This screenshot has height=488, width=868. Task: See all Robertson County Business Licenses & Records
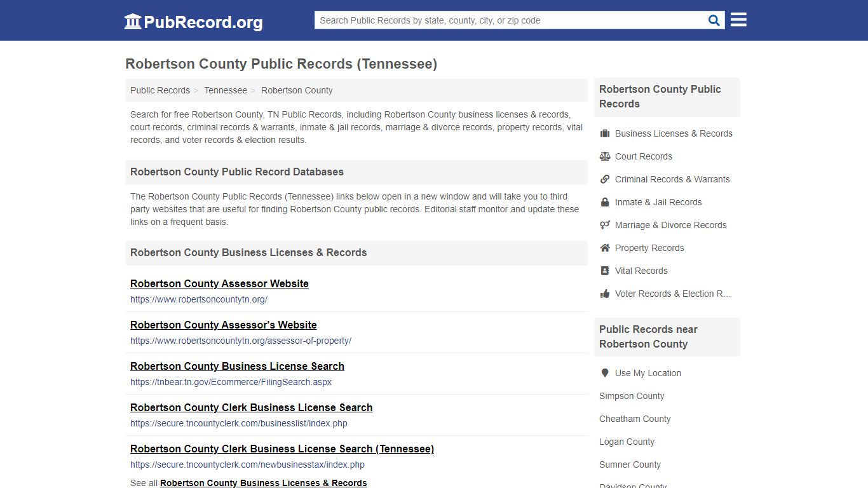click(x=264, y=483)
